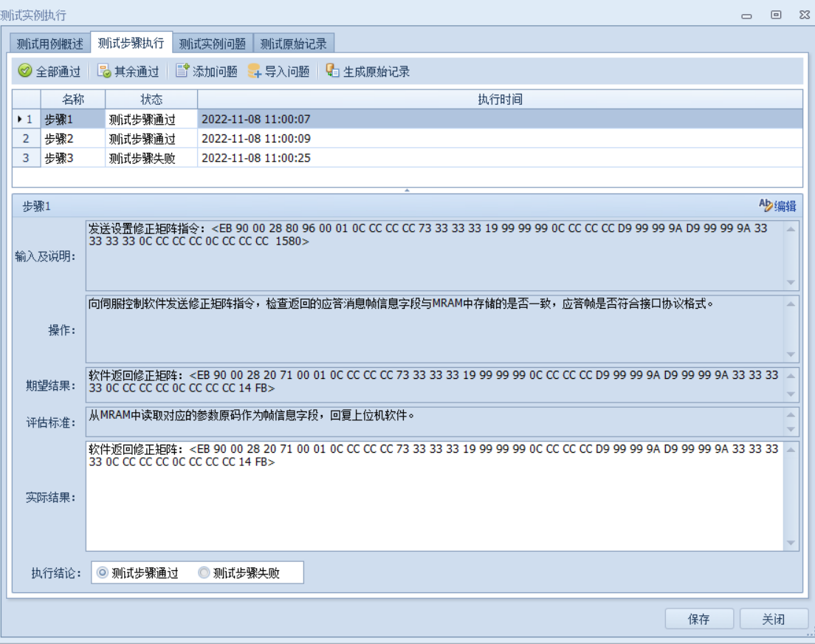
Task: Select the 步骤1 row name cell
Action: pyautogui.click(x=73, y=119)
